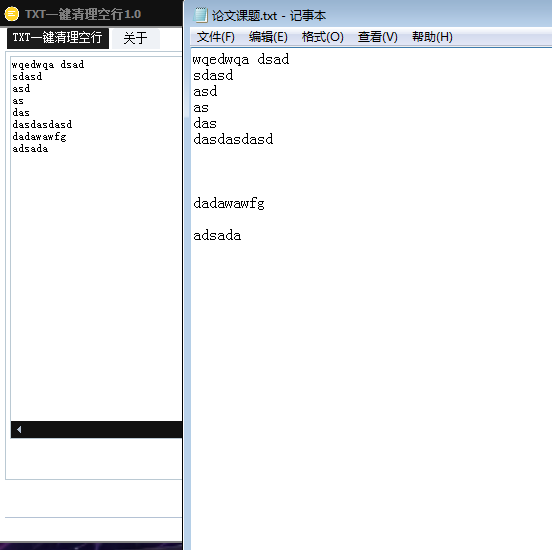
Task: Click 'sdasd' line in Notepad
Action: tap(213, 75)
